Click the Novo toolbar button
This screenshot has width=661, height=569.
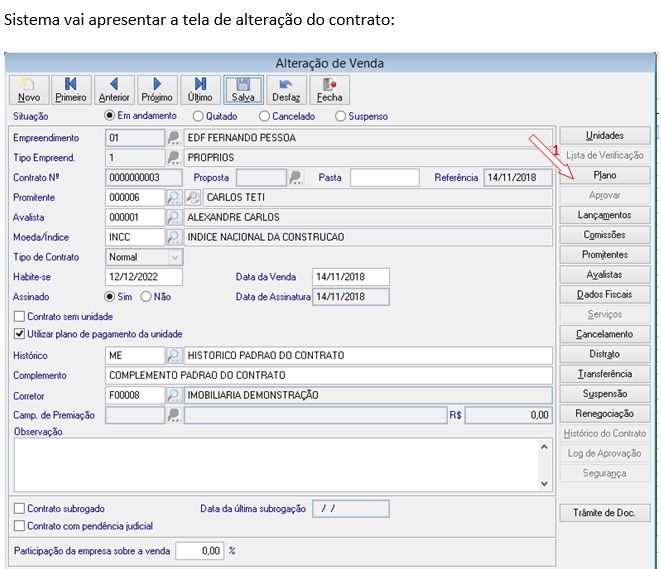pyautogui.click(x=29, y=90)
